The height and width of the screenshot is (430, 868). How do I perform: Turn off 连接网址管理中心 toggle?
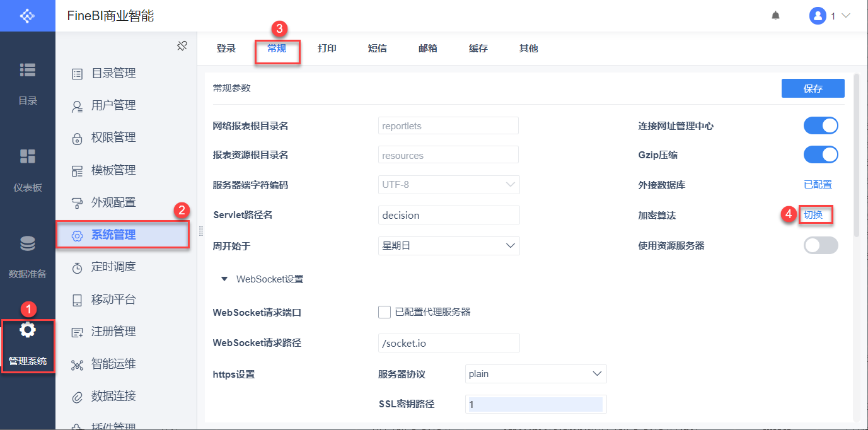821,125
